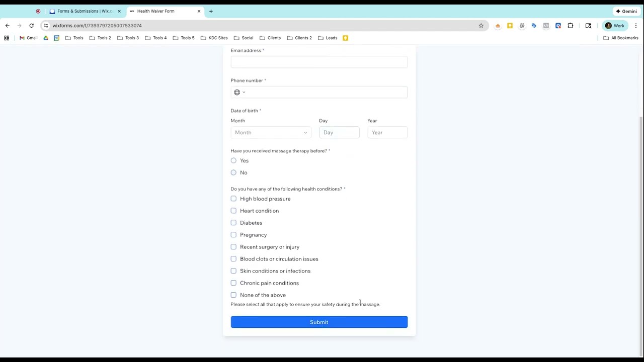Open the yellow Keep bookmark icon
The image size is (644, 362).
[345, 38]
